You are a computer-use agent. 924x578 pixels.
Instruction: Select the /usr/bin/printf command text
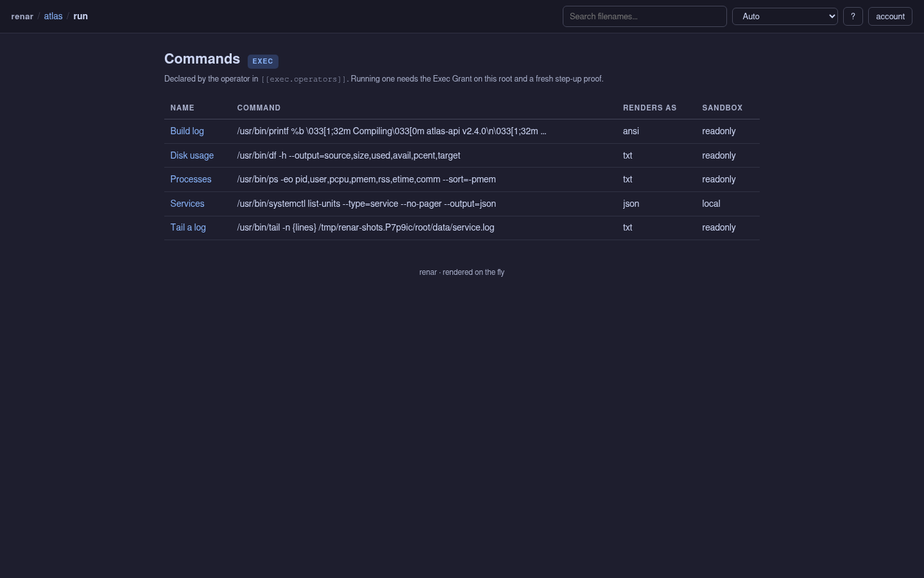[391, 131]
